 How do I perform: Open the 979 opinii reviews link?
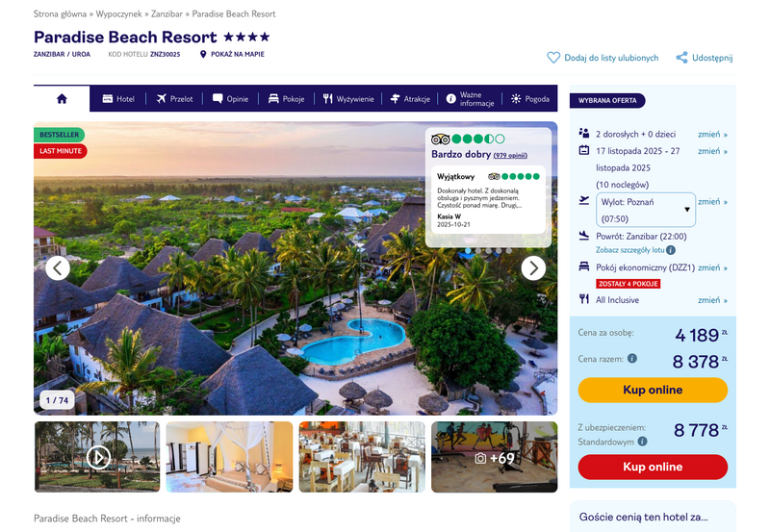510,155
